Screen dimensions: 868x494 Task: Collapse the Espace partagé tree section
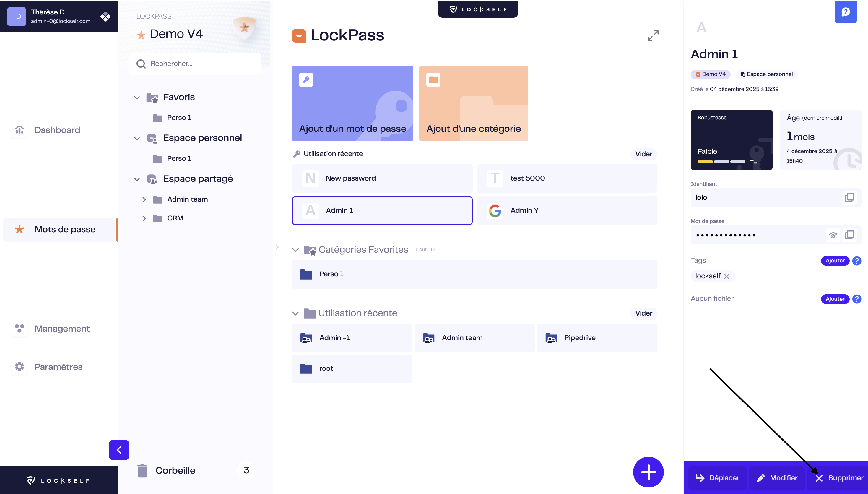(137, 179)
